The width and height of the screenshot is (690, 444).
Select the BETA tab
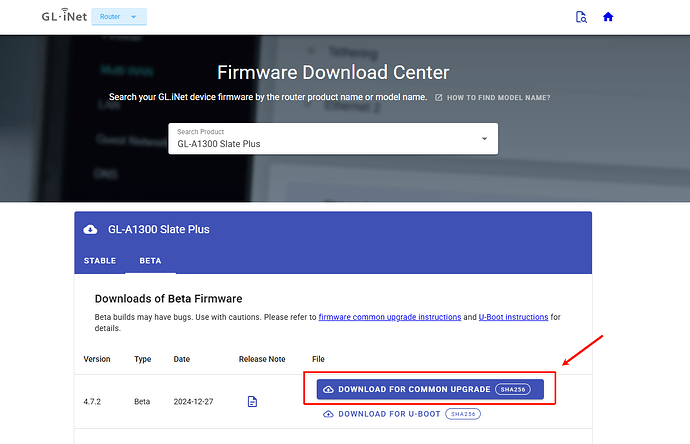(x=150, y=261)
